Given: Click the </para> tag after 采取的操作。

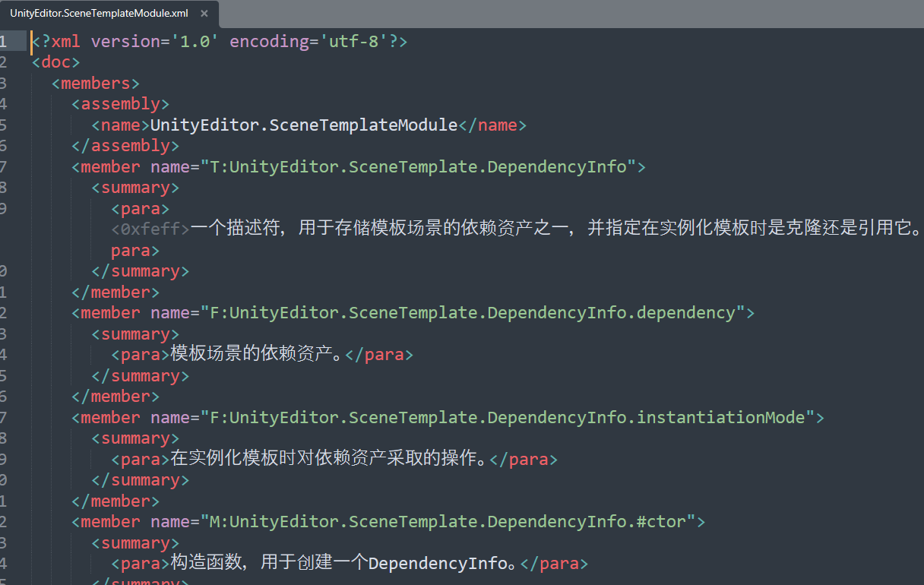Looking at the screenshot, I should 524,459.
